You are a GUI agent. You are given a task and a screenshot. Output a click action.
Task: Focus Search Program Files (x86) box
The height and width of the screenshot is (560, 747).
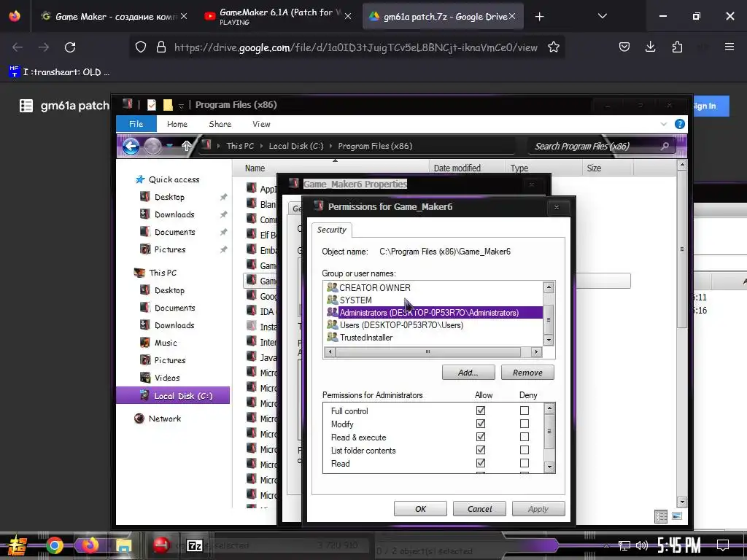pyautogui.click(x=602, y=146)
